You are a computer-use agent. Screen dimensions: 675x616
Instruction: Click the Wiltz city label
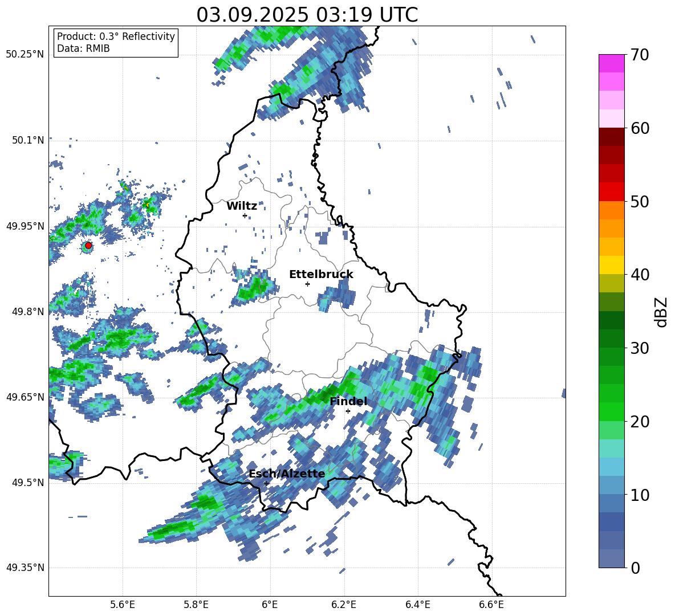(242, 206)
